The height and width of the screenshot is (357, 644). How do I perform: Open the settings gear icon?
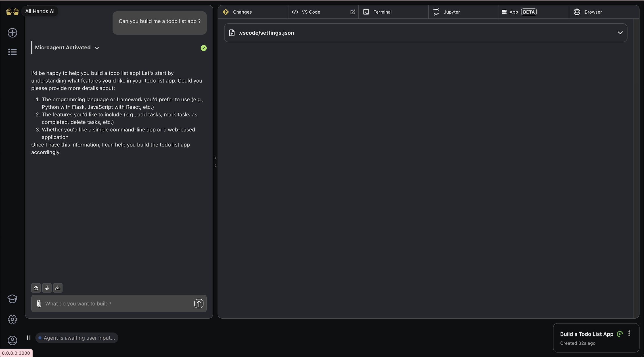(x=12, y=319)
